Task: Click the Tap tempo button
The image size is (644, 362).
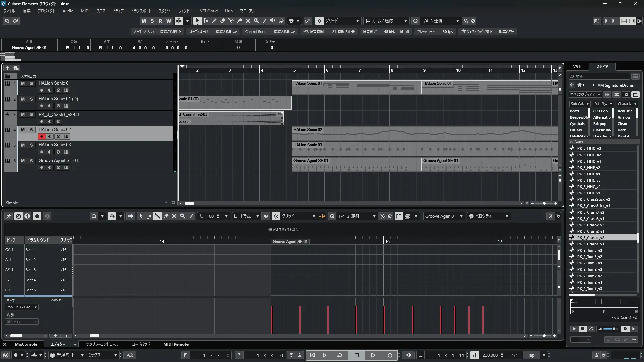Action: (x=531, y=355)
